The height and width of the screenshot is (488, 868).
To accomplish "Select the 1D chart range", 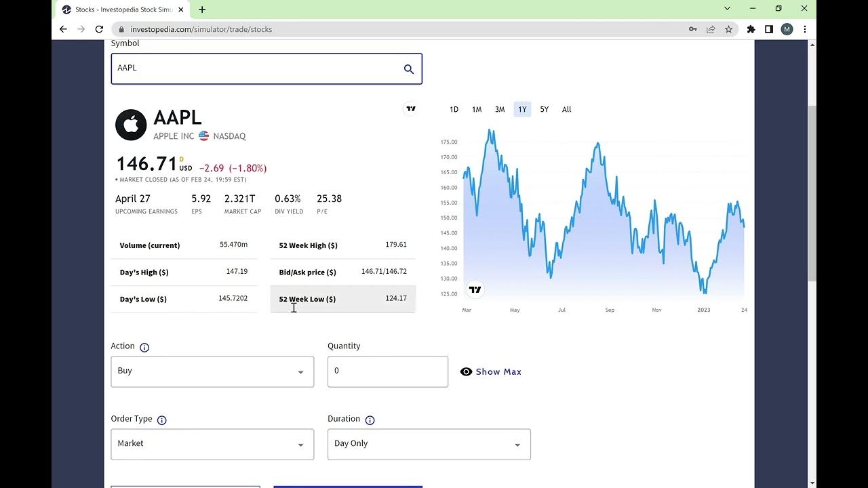I will 454,109.
